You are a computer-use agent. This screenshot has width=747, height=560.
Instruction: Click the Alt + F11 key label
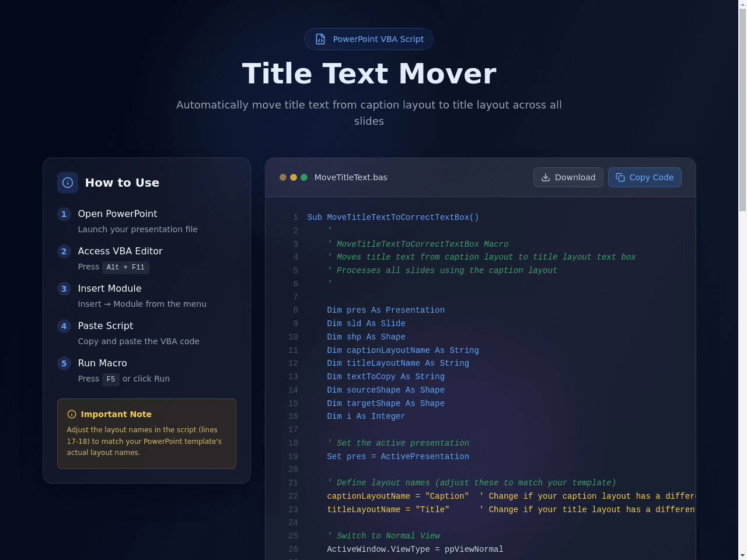(x=125, y=267)
